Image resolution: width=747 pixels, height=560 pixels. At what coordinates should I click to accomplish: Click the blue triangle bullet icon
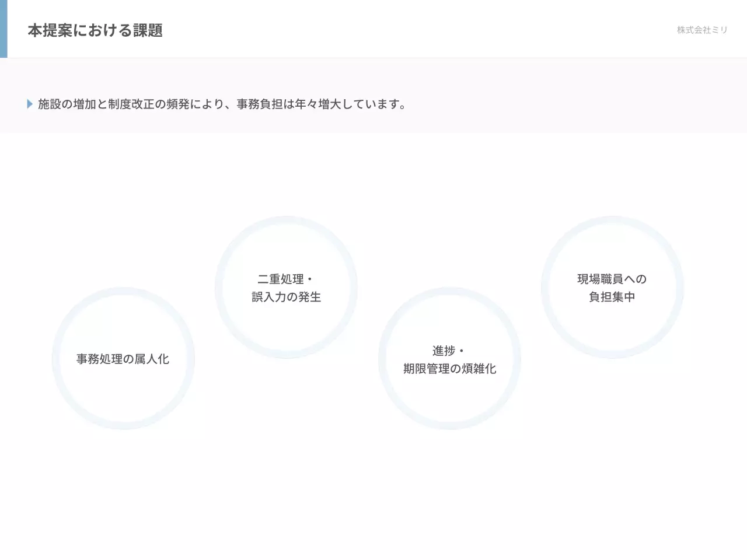30,103
